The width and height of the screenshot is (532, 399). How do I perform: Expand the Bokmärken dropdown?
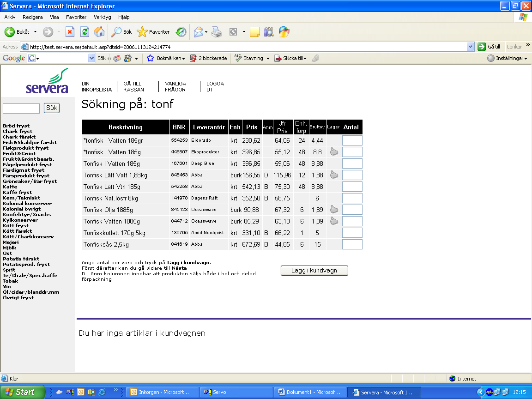pyautogui.click(x=183, y=59)
